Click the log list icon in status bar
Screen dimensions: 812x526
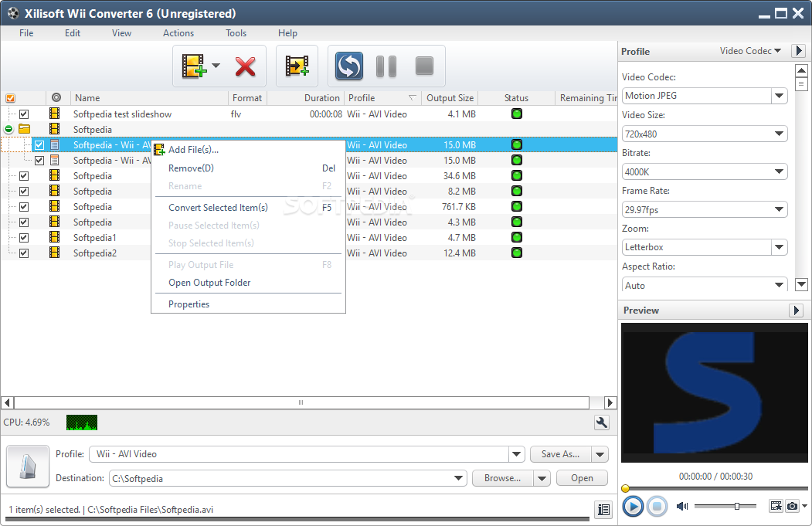pos(603,510)
